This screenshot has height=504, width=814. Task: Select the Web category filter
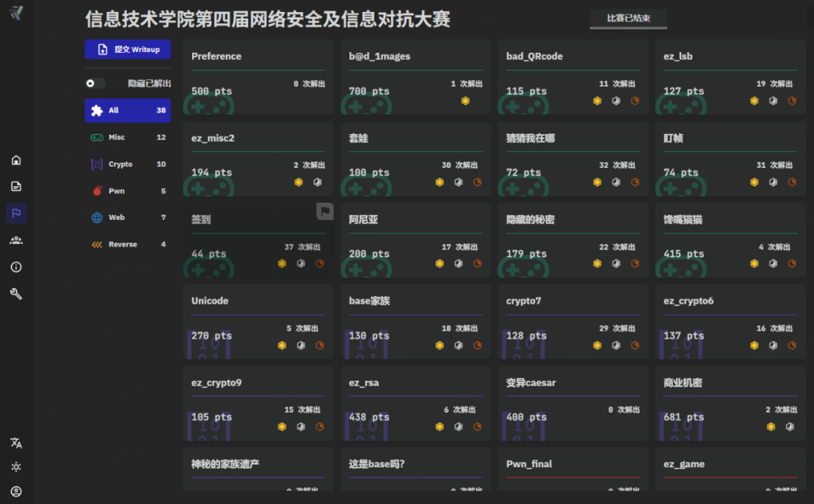coord(127,218)
